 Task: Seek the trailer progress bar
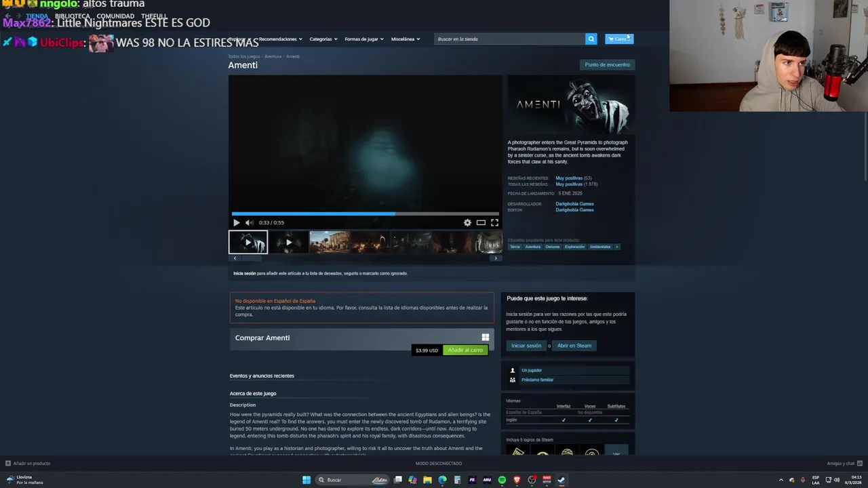tap(366, 213)
